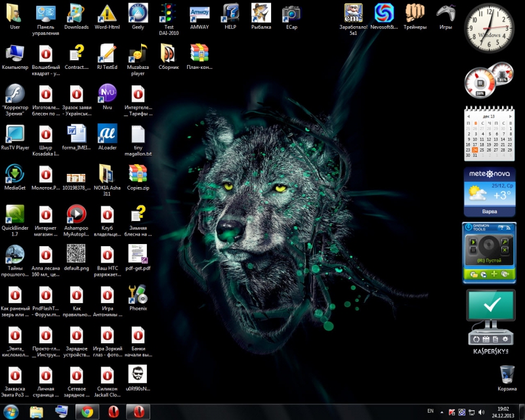Open Daemon Tools gadget RSS feed icon
The image size is (525, 420).
click(x=508, y=228)
